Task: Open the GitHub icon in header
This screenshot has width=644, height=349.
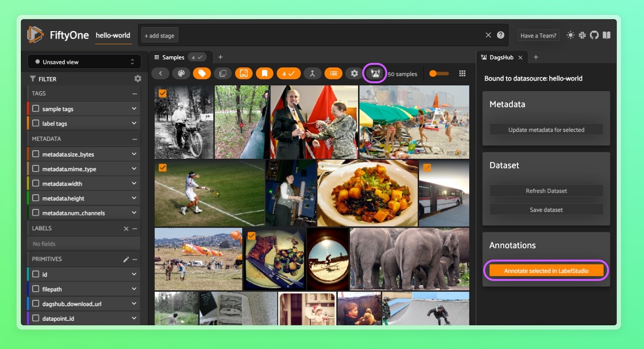Action: tap(594, 35)
